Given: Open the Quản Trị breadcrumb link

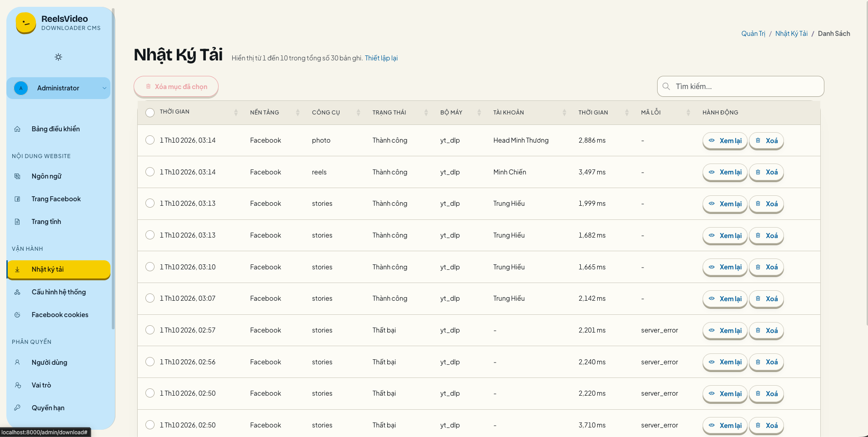Looking at the screenshot, I should [753, 34].
